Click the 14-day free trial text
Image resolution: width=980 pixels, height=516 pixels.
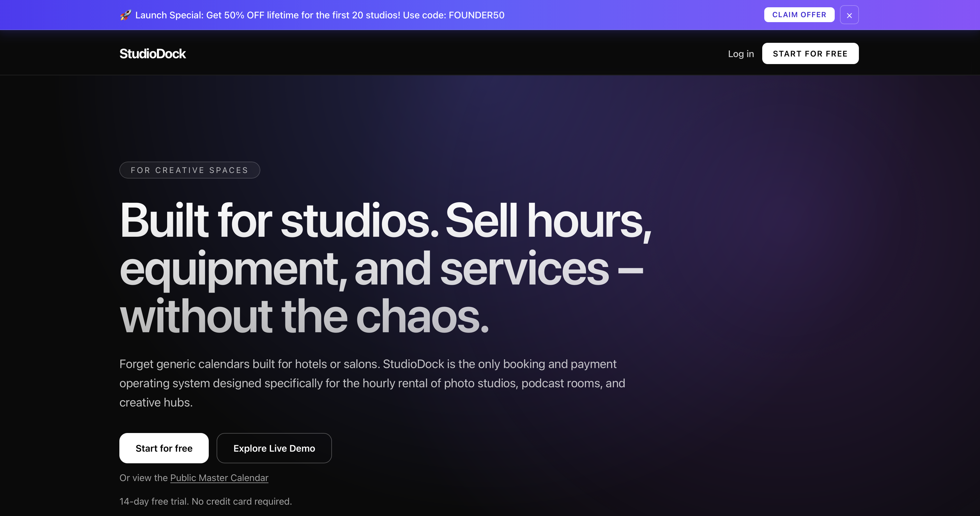206,501
